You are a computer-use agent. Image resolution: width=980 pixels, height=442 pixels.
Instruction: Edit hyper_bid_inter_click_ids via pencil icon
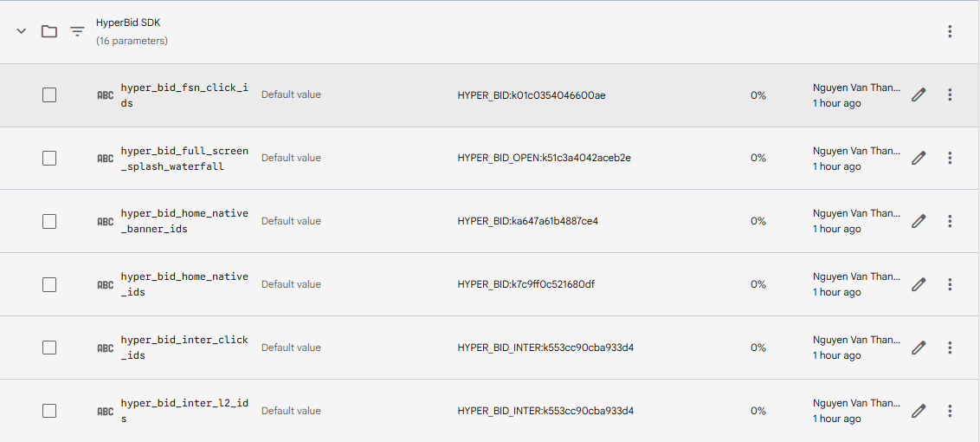pyautogui.click(x=919, y=348)
